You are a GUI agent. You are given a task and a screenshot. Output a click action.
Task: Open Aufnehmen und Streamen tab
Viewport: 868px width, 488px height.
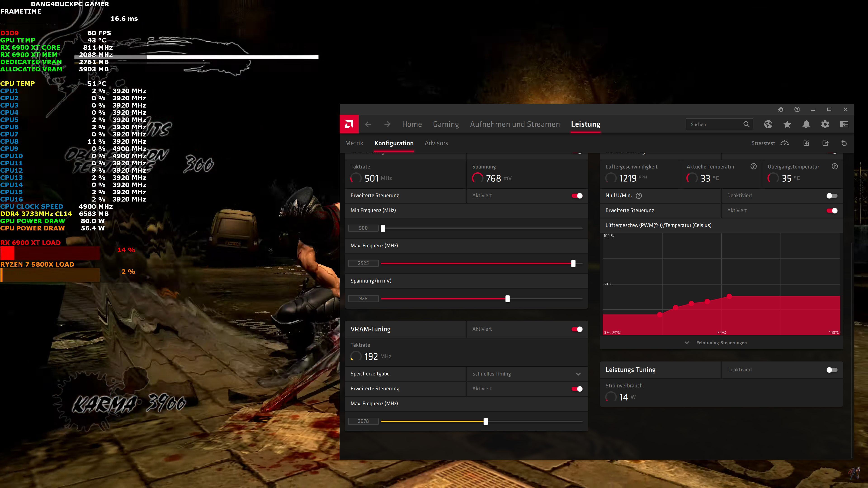pyautogui.click(x=515, y=124)
